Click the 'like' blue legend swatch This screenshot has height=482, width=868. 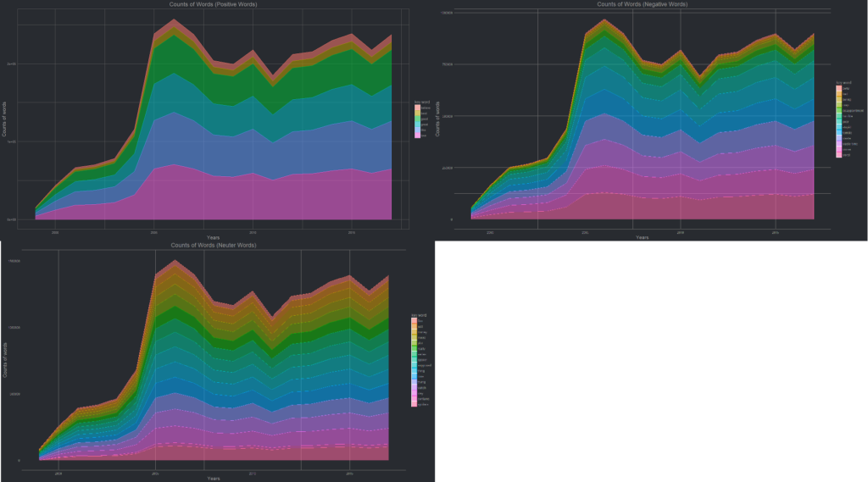click(x=417, y=130)
